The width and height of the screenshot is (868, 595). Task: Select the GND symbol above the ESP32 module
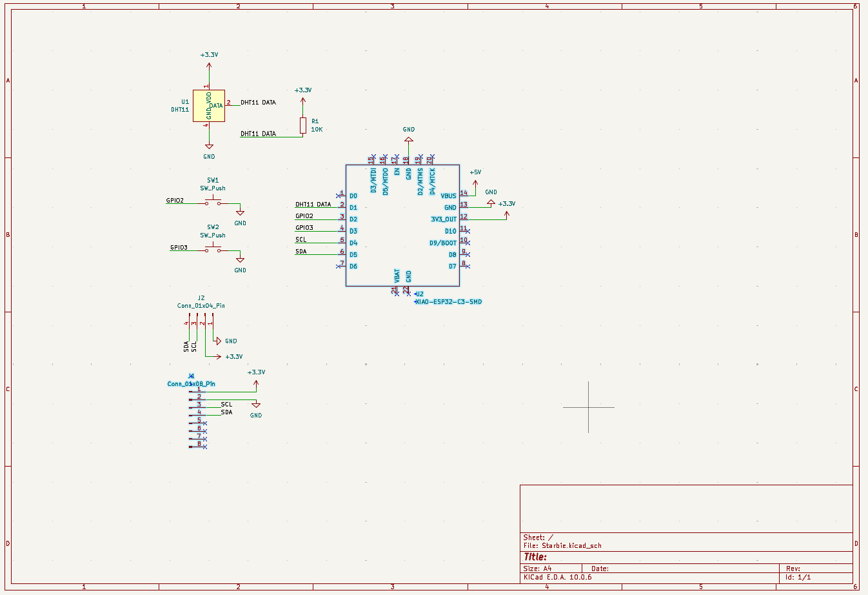(x=409, y=134)
